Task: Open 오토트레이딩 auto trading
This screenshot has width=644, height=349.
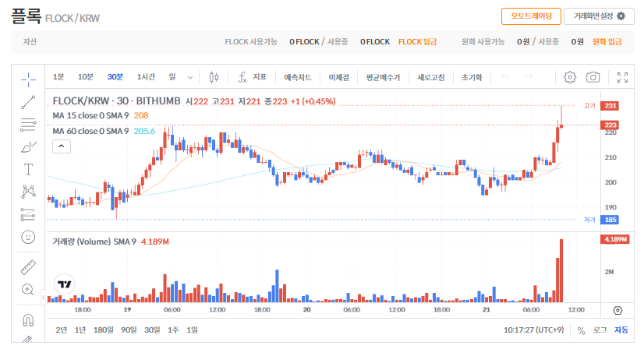Action: (531, 16)
